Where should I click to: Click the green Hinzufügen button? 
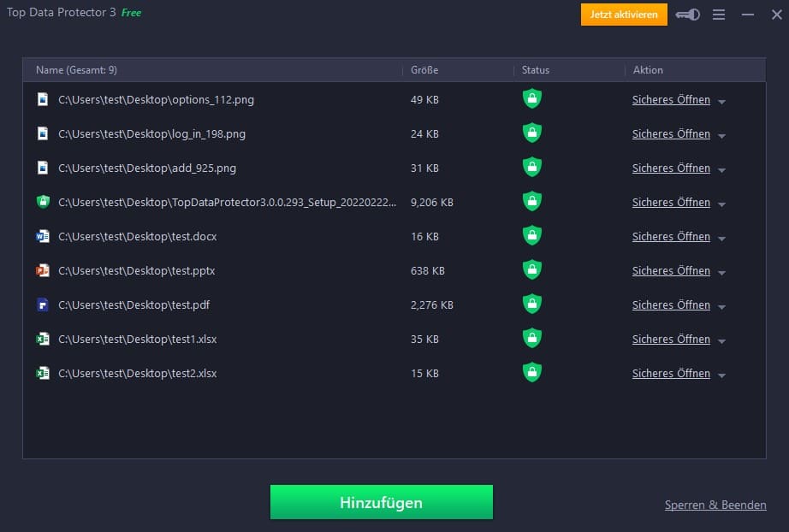pyautogui.click(x=382, y=502)
